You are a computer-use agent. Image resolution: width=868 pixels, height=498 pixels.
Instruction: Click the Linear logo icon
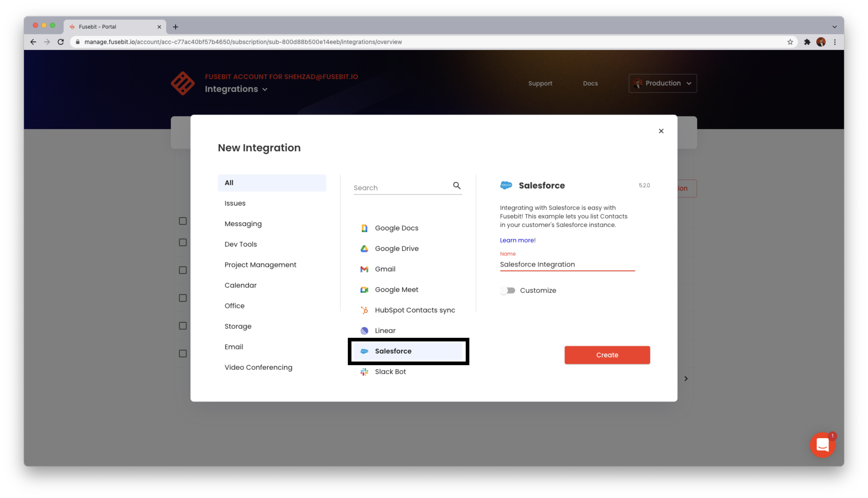(x=364, y=331)
